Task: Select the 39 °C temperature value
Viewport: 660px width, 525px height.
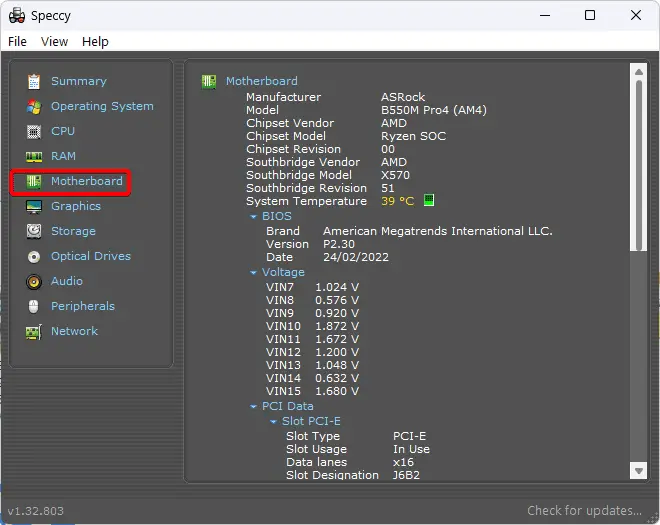Action: coord(397,201)
